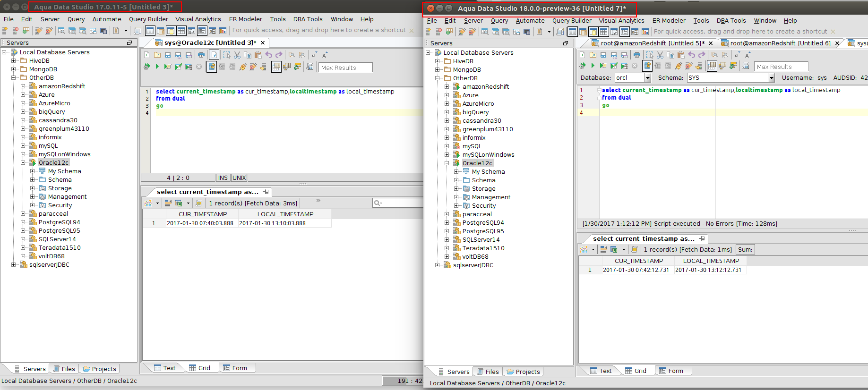Open Query menu in 17.0 window
The height and width of the screenshot is (390, 868).
(76, 19)
